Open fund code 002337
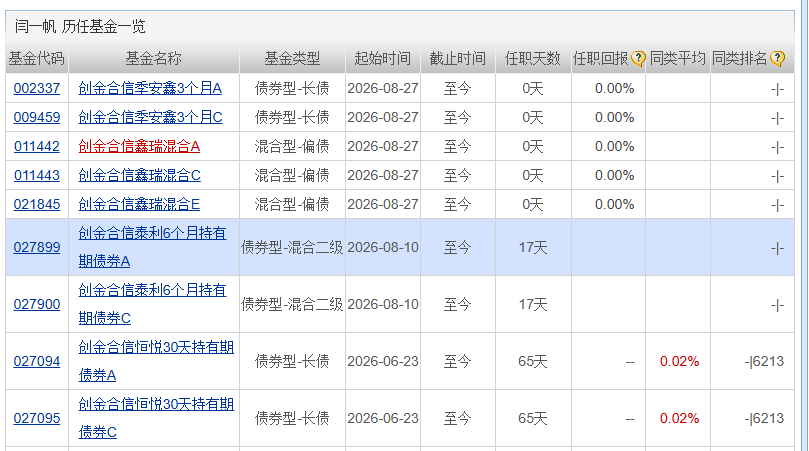This screenshot has height=451, width=809. pos(37,88)
